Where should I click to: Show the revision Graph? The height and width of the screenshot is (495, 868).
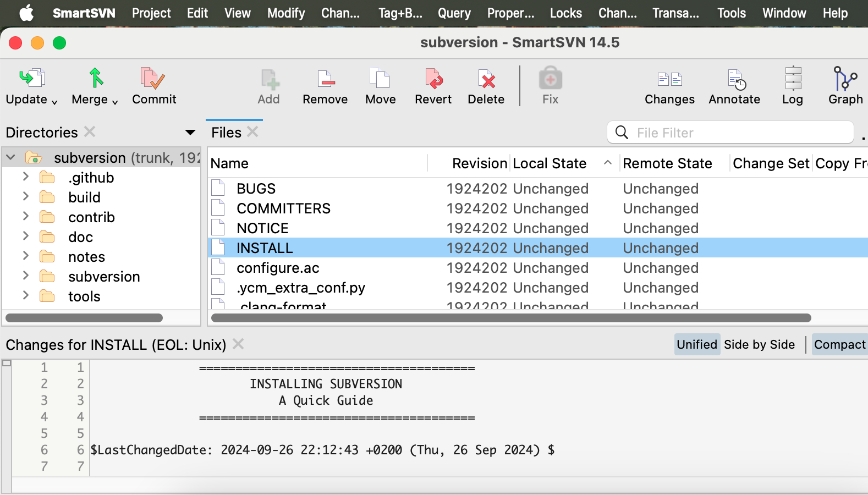point(845,79)
